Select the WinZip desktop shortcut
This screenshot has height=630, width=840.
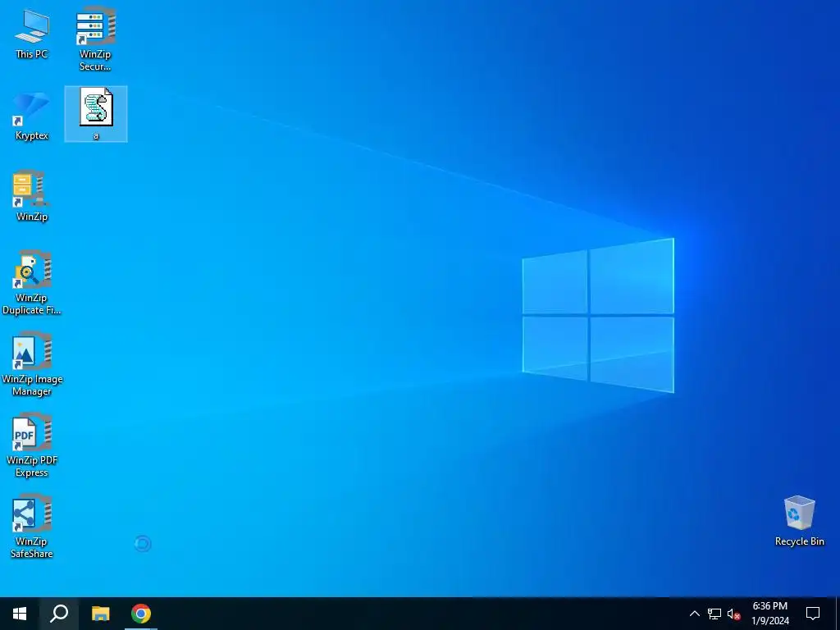(32, 196)
